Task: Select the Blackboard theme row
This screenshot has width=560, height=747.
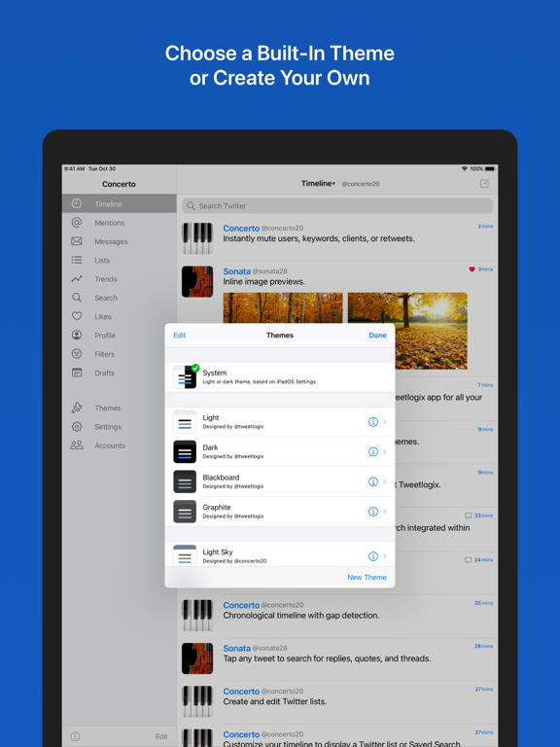Action: tap(280, 481)
